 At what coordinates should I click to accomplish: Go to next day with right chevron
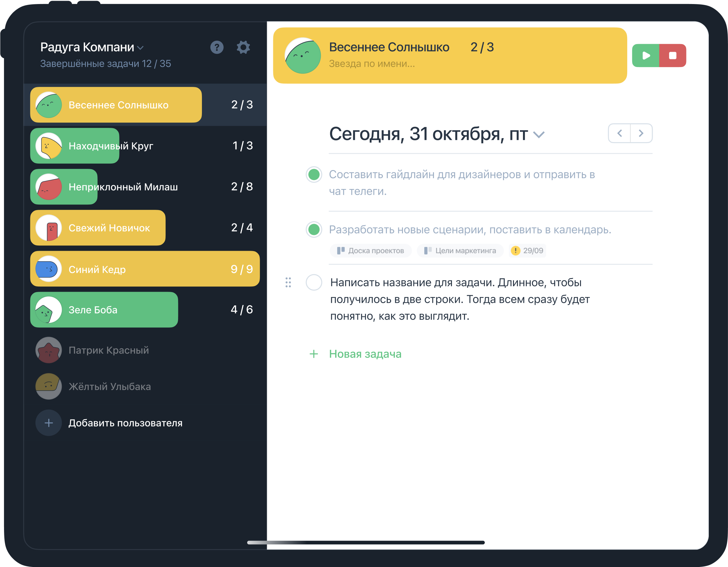point(641,133)
